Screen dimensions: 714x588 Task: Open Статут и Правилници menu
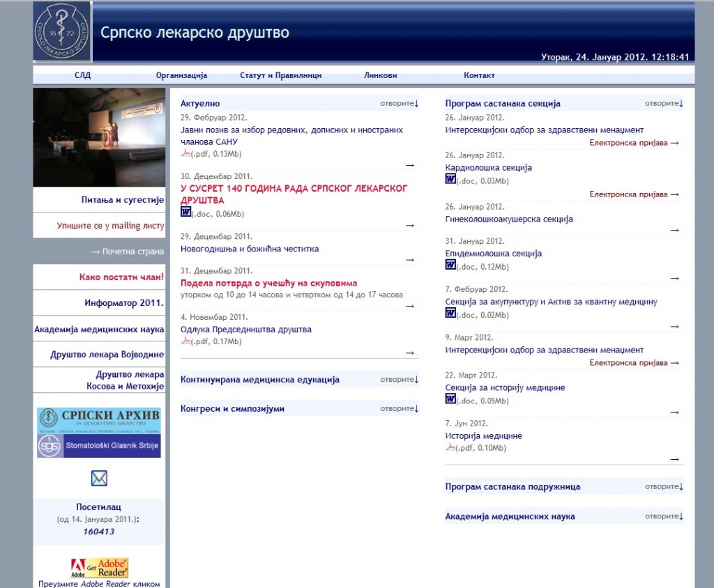tap(280, 76)
